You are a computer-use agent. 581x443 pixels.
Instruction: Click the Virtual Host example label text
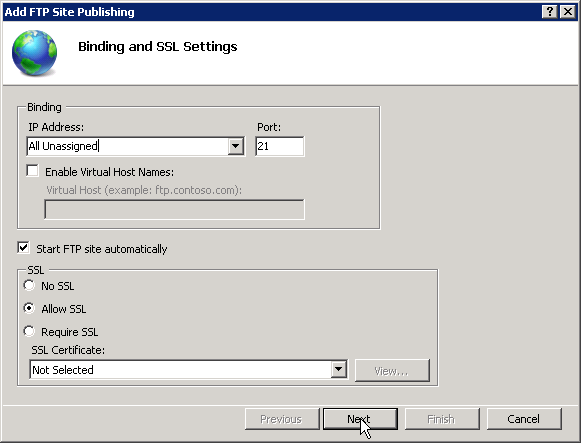pos(144,190)
